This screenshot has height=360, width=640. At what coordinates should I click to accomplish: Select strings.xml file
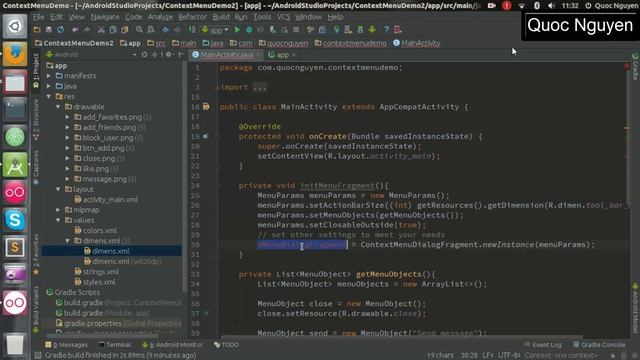click(97, 272)
